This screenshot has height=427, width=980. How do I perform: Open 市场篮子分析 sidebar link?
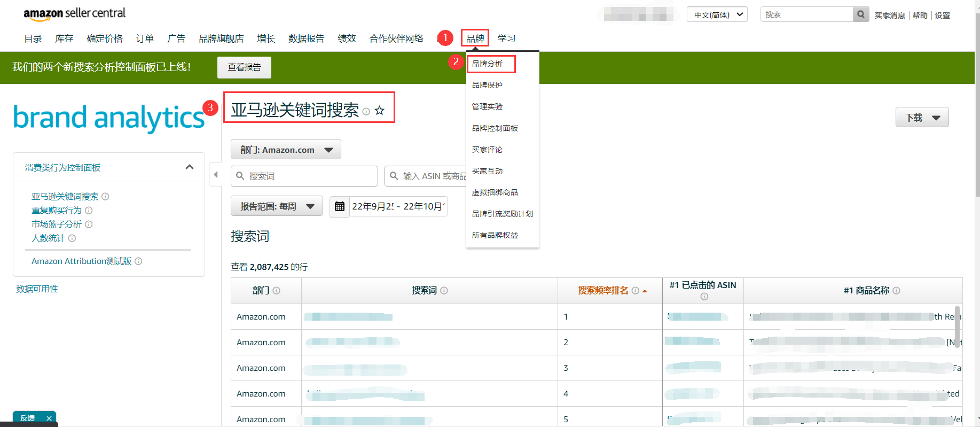click(x=57, y=224)
